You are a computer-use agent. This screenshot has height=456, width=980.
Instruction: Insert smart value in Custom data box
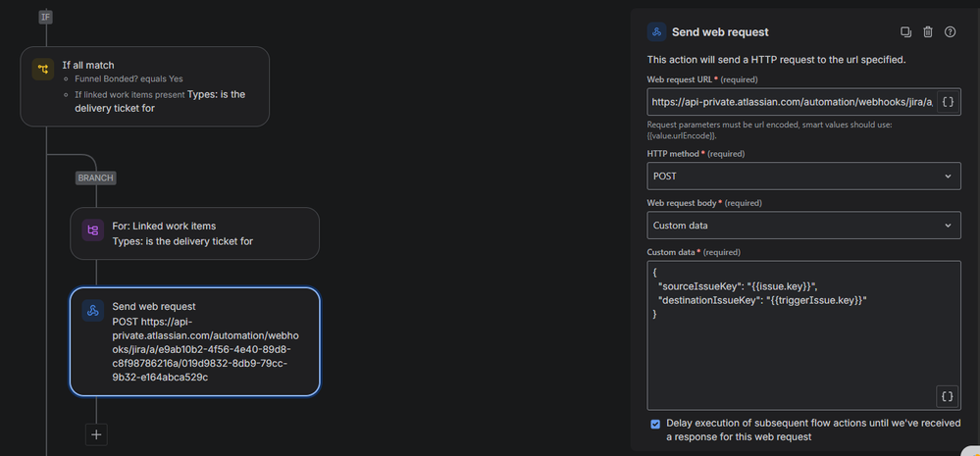pyautogui.click(x=947, y=396)
